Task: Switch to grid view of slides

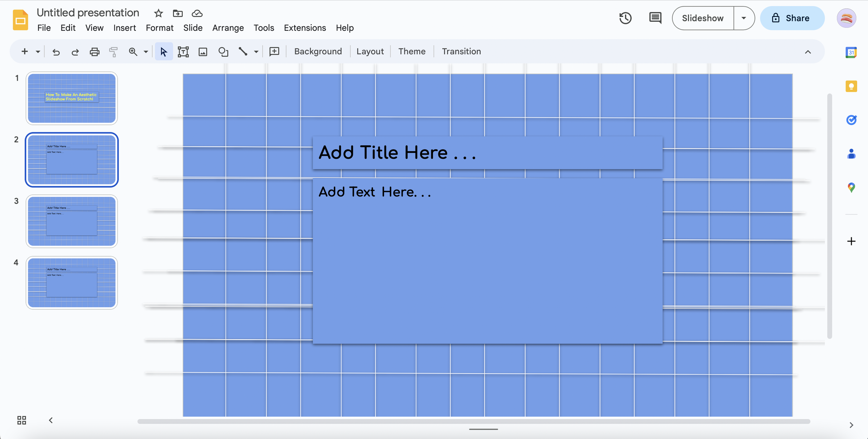Action: [x=21, y=420]
